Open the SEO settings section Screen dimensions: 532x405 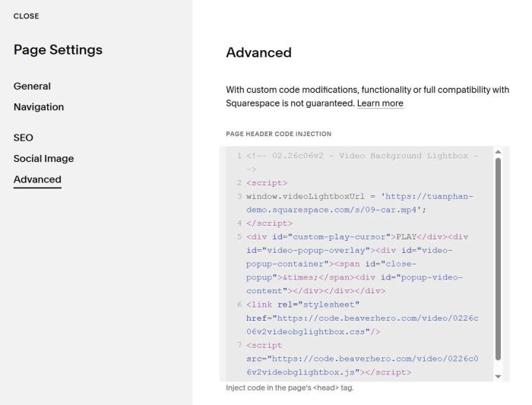click(24, 138)
